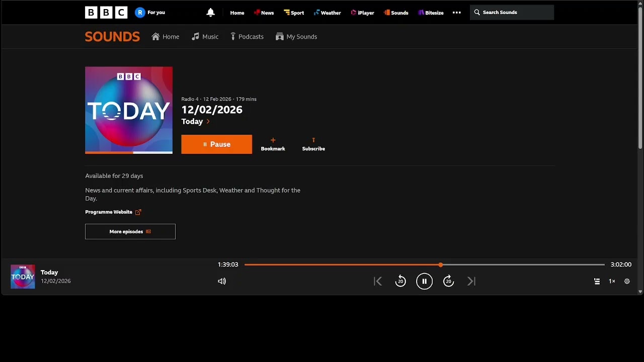Viewport: 644px width, 362px height.
Task: Open the play queue icon
Action: 597,282
